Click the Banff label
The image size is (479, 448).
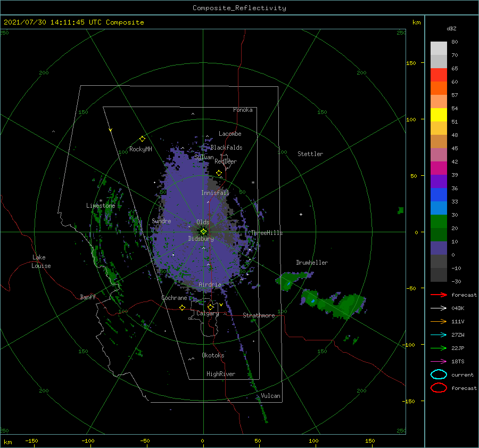(88, 297)
